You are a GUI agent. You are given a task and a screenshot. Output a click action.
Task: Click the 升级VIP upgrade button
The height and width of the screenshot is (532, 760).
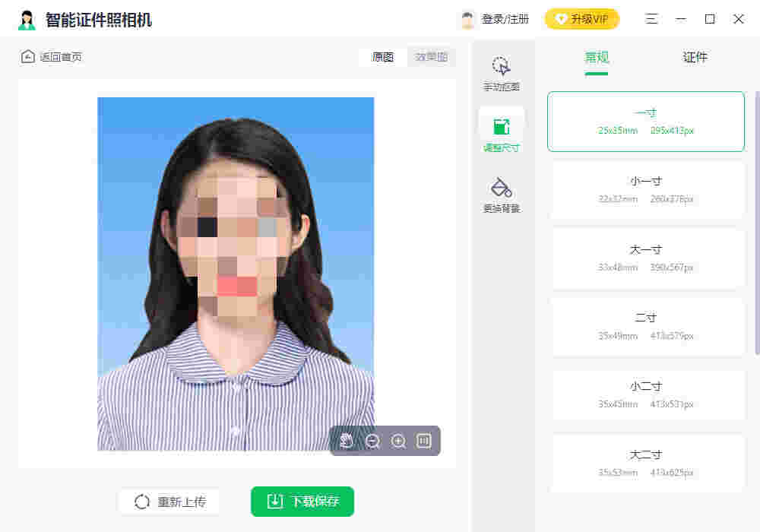[582, 18]
